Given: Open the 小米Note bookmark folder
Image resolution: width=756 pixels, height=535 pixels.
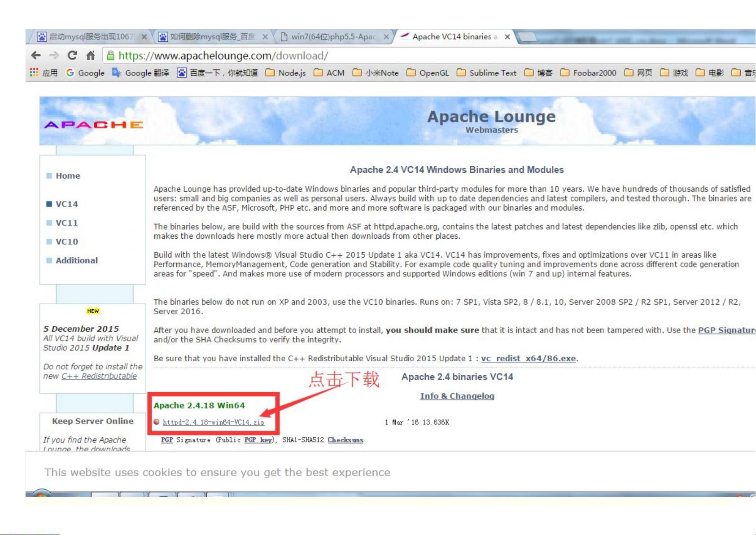Looking at the screenshot, I should 376,73.
